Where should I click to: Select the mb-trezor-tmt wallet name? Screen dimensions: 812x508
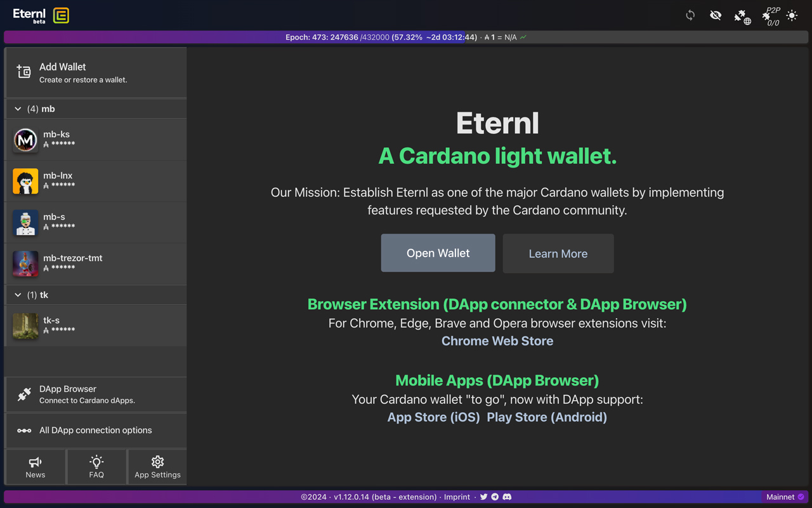click(x=72, y=258)
